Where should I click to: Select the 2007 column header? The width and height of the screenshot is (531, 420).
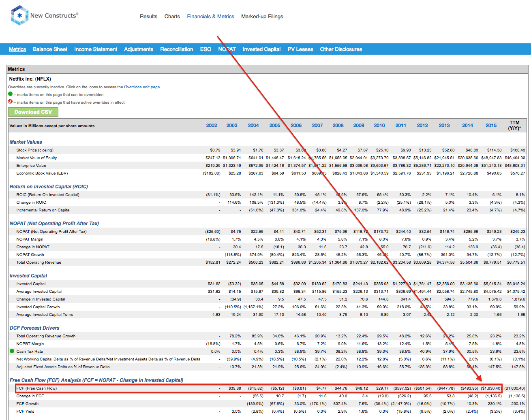(x=317, y=126)
